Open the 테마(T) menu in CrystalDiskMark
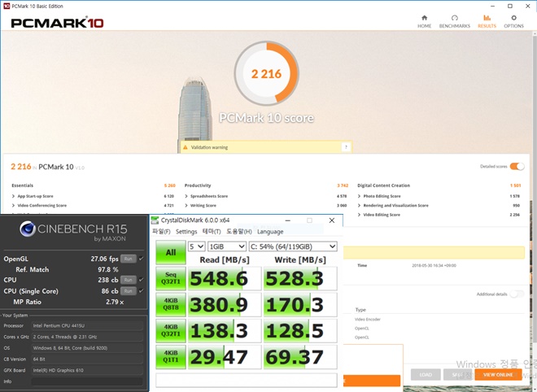Screen dimensions: 537x392 tap(212, 232)
